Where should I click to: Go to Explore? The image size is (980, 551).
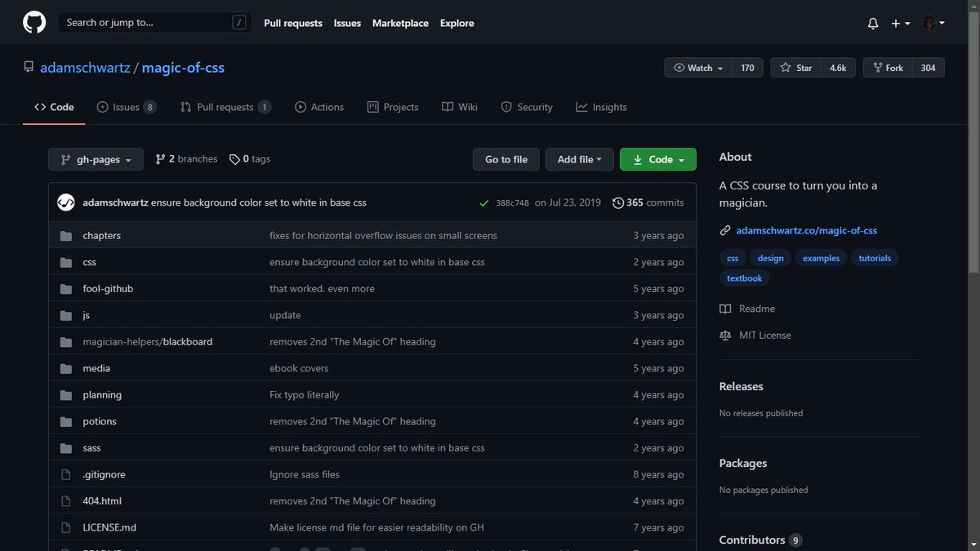pyautogui.click(x=457, y=23)
